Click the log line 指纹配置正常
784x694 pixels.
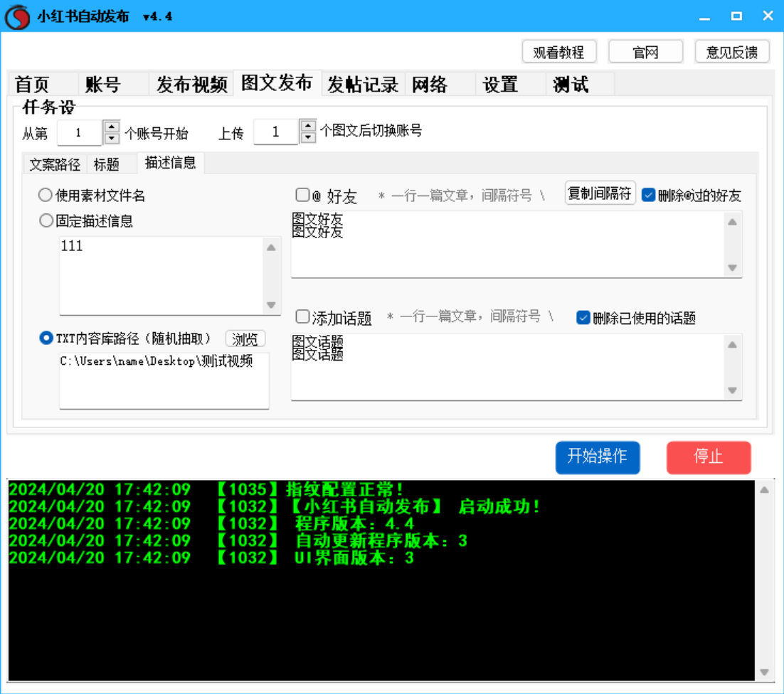[206, 489]
